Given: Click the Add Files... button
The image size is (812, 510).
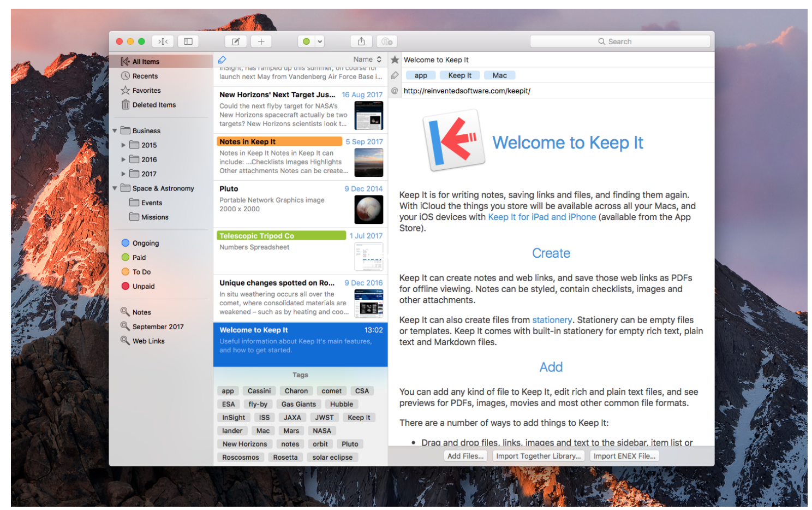Looking at the screenshot, I should (465, 456).
